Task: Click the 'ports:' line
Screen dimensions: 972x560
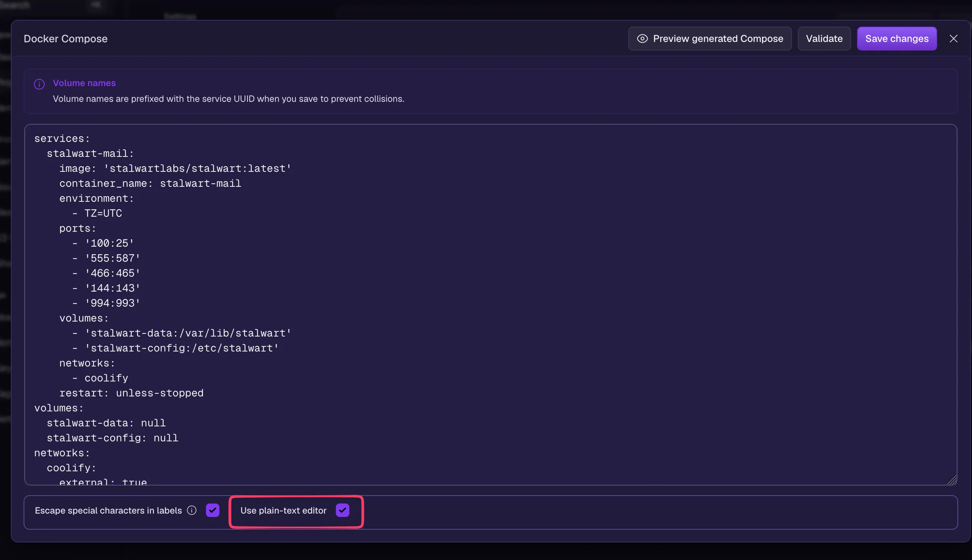Action: [x=78, y=228]
